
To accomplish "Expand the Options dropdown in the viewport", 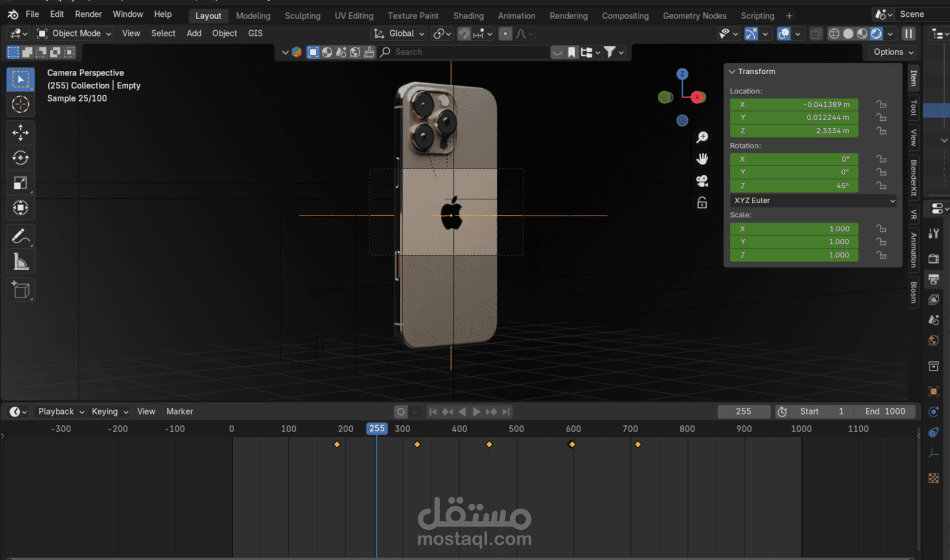I will 893,52.
